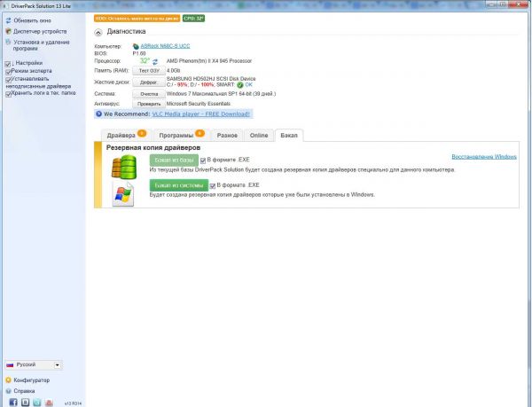The height and width of the screenshot is (407, 532).
Task: Click the orange badge on Программы tab
Action: click(x=199, y=133)
